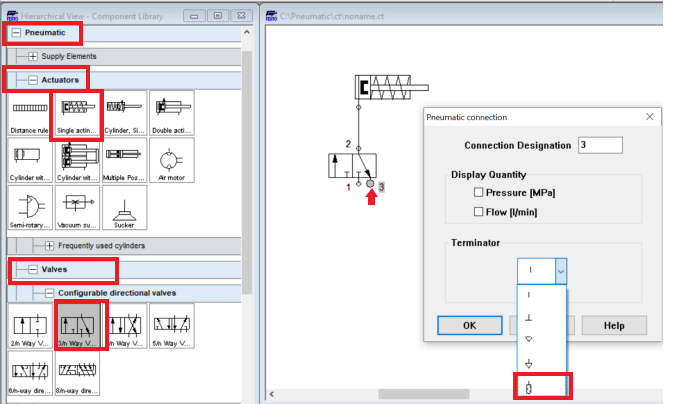Expand the Supply Elements group

(33, 55)
